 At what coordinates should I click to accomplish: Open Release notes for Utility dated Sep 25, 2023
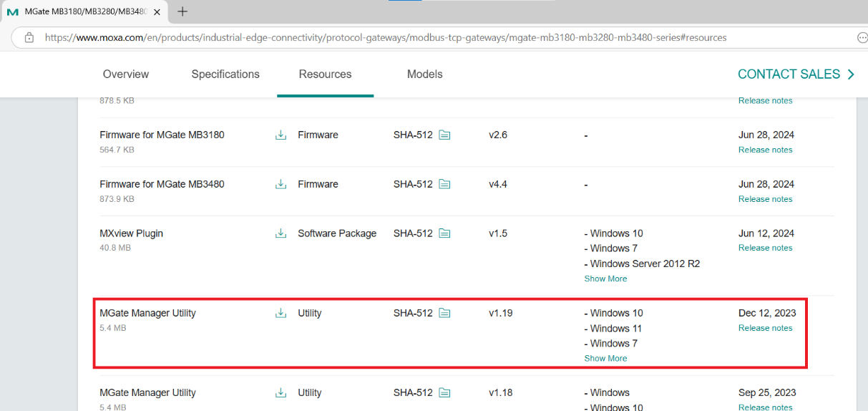coord(766,407)
